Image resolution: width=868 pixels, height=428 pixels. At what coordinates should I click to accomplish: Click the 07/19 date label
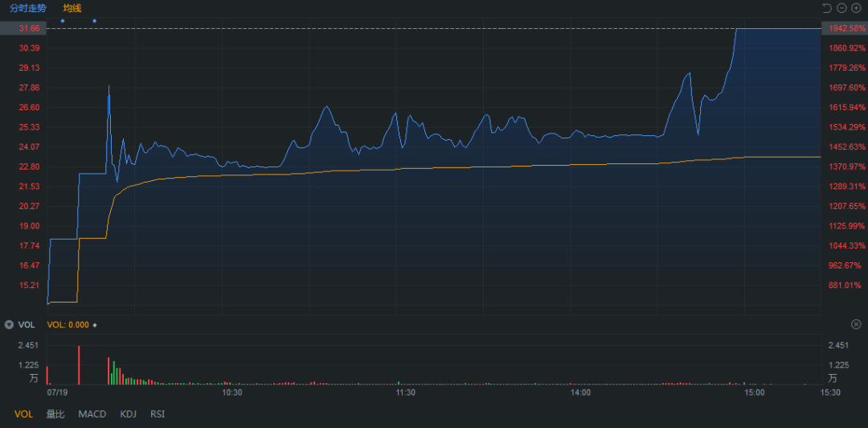pos(56,393)
